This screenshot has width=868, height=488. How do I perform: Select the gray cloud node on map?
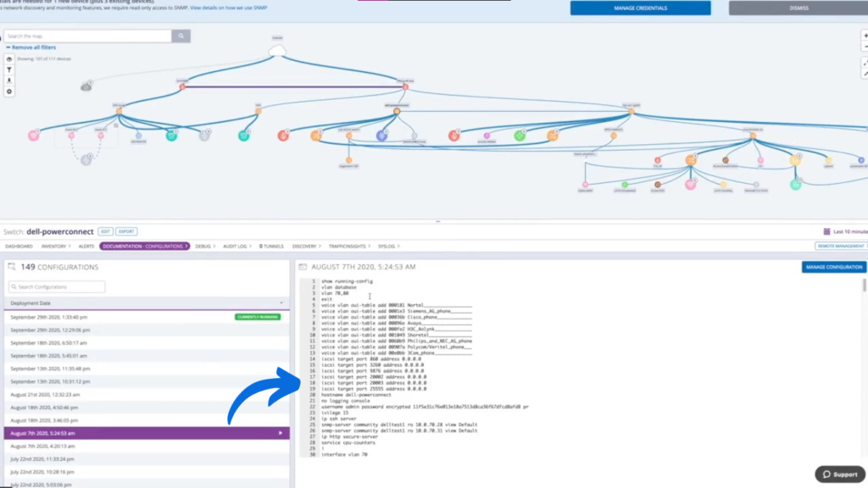(x=86, y=87)
